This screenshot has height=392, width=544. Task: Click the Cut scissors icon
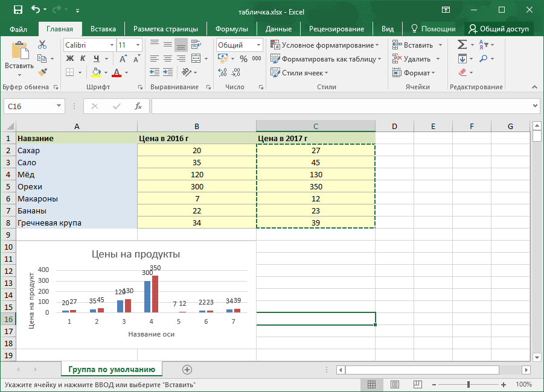pos(42,45)
